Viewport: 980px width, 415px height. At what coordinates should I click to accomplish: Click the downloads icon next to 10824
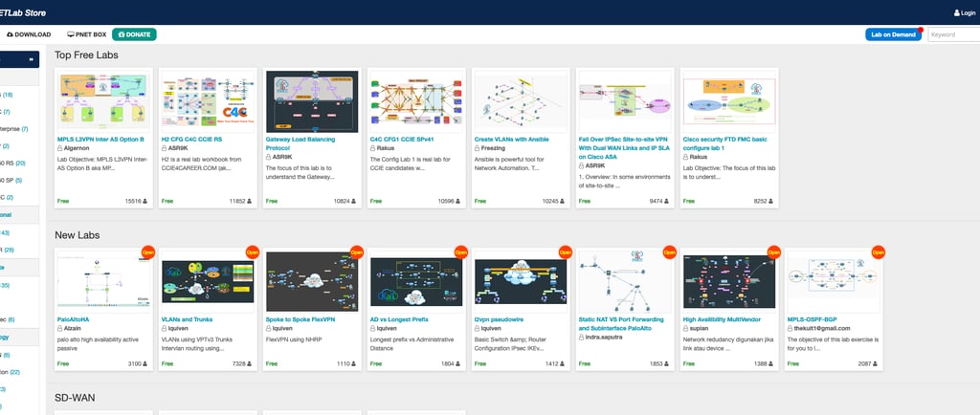click(354, 201)
